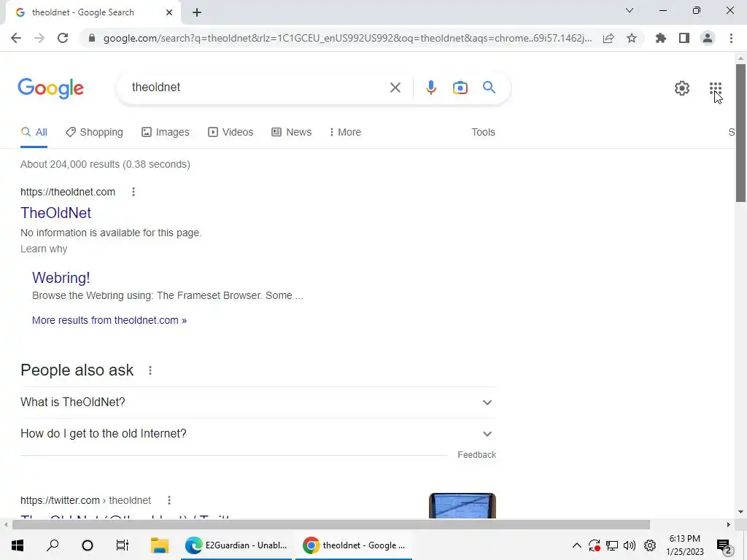
Task: Open the Google apps grid
Action: (716, 88)
